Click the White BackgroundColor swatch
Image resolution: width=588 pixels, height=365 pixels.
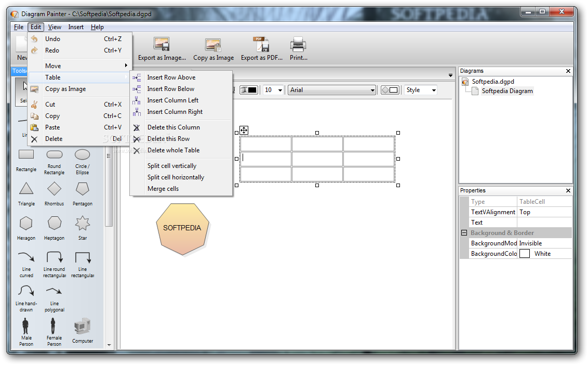(x=525, y=254)
